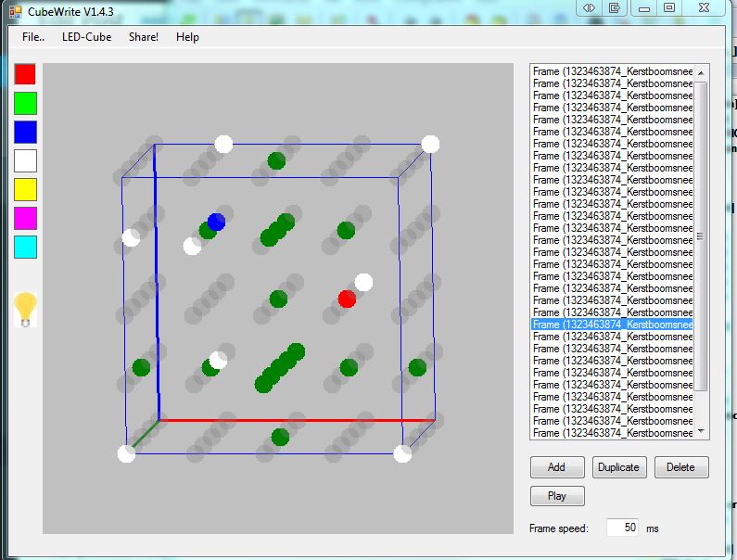Viewport: 737px width, 560px height.
Task: Select the highlighted Kerstboomsnee frame row
Action: click(612, 325)
